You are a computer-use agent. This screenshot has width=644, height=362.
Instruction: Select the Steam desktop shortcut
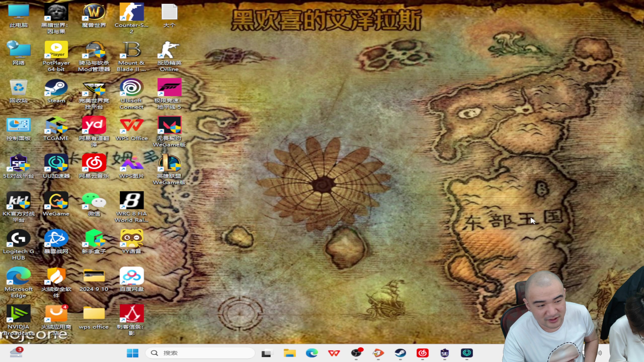click(56, 91)
